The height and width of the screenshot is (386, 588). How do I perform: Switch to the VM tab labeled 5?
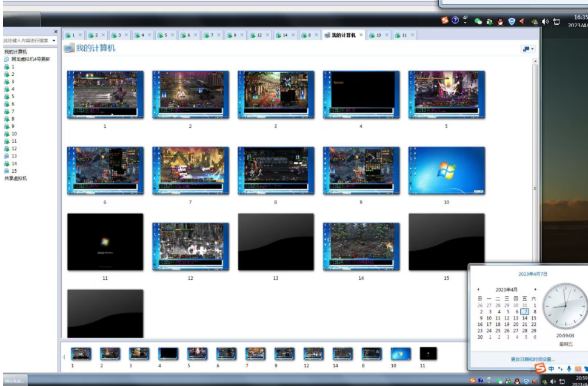[165, 35]
